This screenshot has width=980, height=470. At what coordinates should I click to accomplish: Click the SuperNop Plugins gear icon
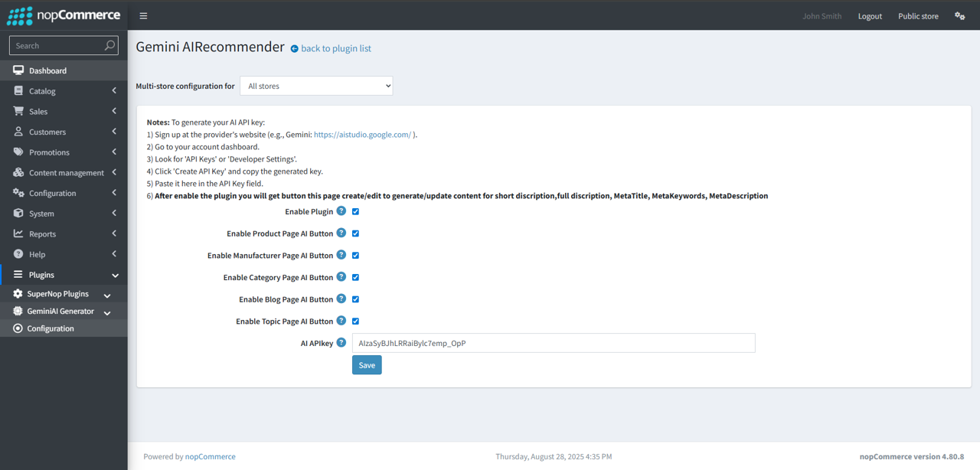(x=18, y=294)
